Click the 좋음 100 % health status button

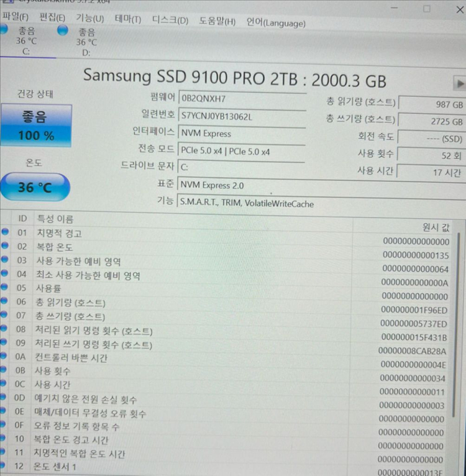click(x=36, y=126)
